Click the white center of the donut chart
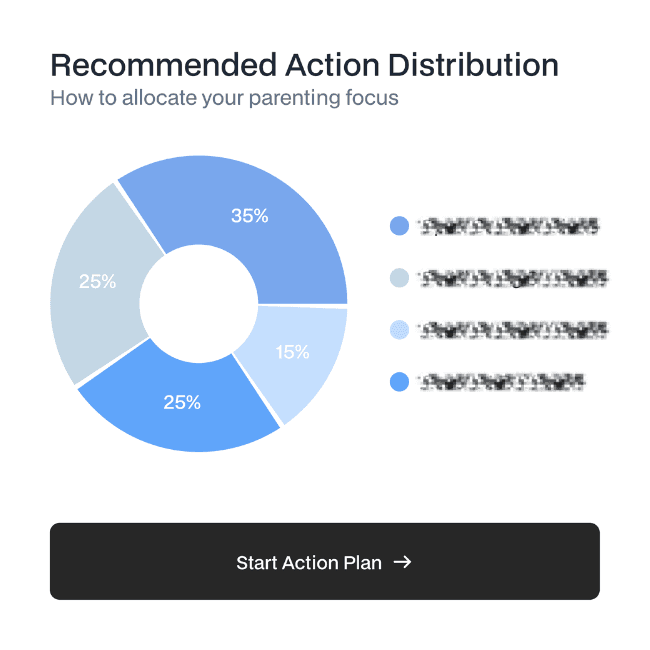Screen dimensions: 650x650 tap(199, 304)
